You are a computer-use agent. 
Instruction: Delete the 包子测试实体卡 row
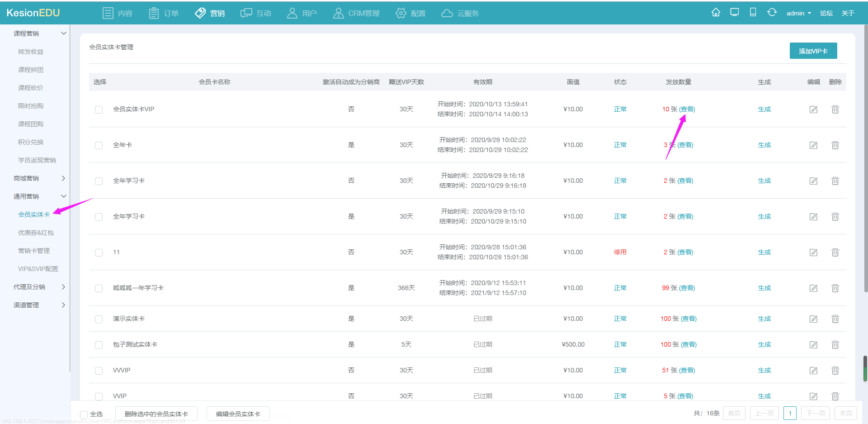[835, 345]
